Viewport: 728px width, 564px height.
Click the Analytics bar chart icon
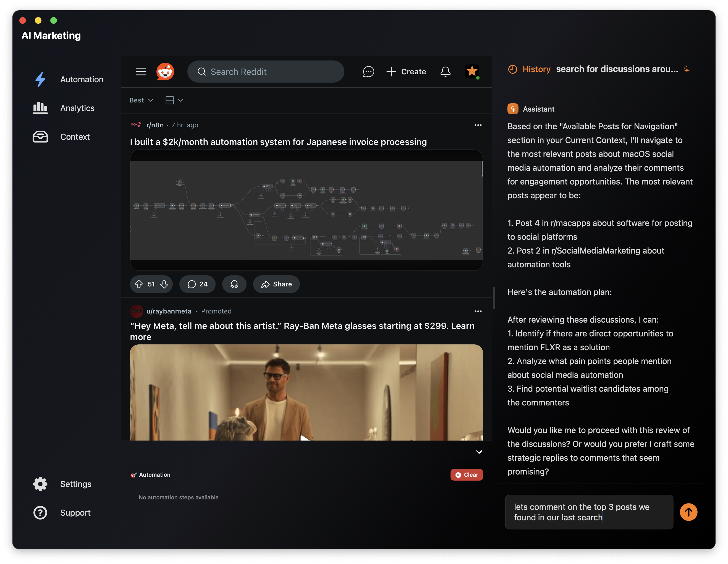(x=40, y=108)
